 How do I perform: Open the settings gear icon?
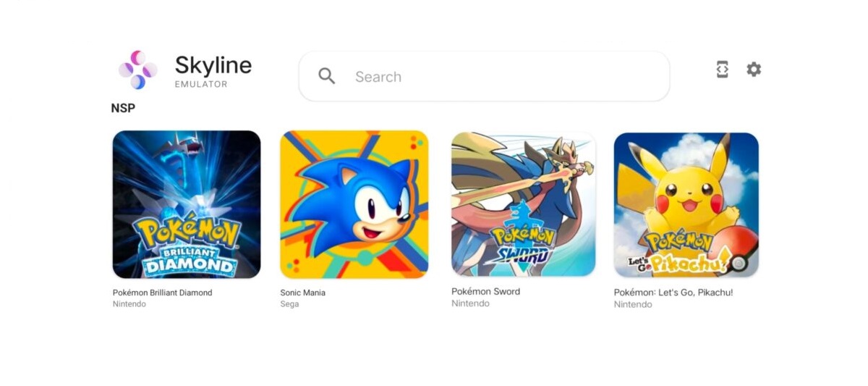point(754,70)
